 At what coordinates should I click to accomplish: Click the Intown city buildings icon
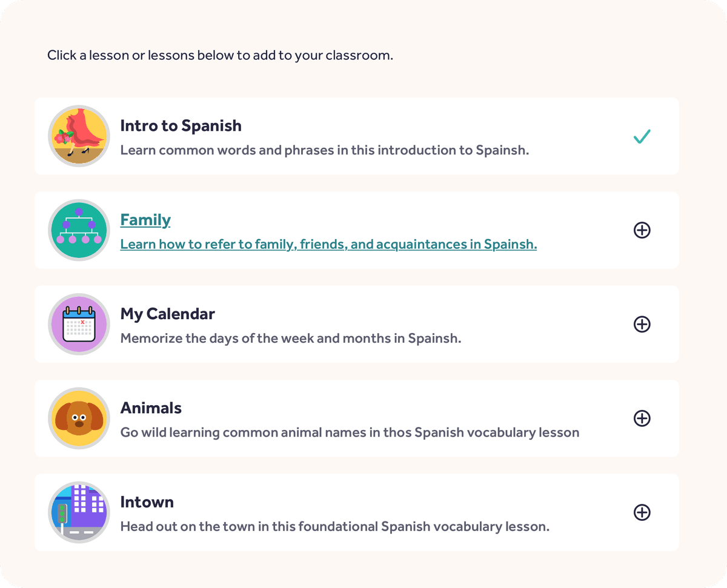79,512
